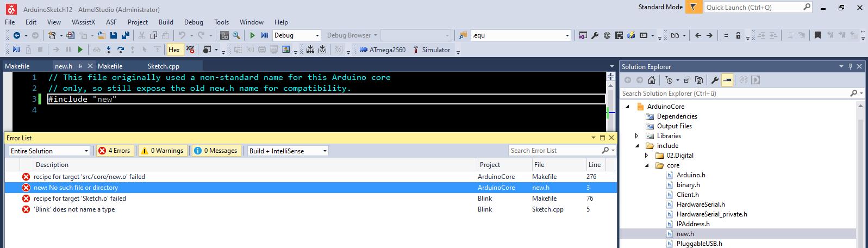This screenshot has width=868, height=248.
Task: Expand the 02.Digital folder node
Action: (x=647, y=156)
